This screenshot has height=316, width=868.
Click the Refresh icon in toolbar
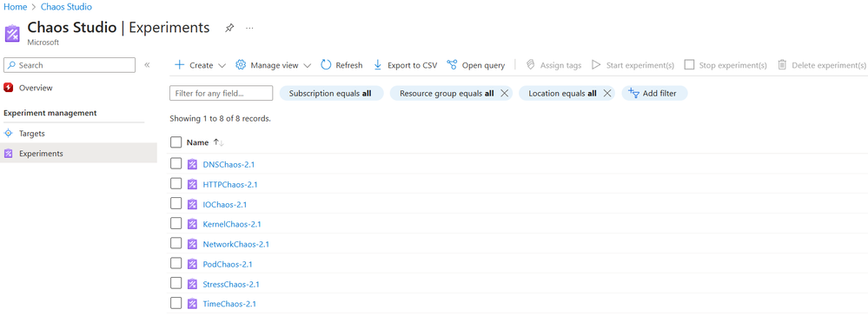[x=326, y=65]
